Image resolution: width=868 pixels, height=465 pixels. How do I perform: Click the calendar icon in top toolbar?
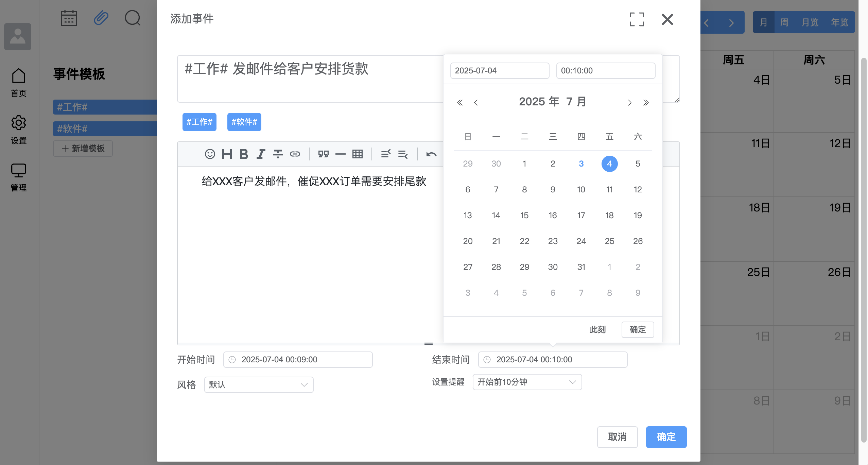tap(69, 18)
